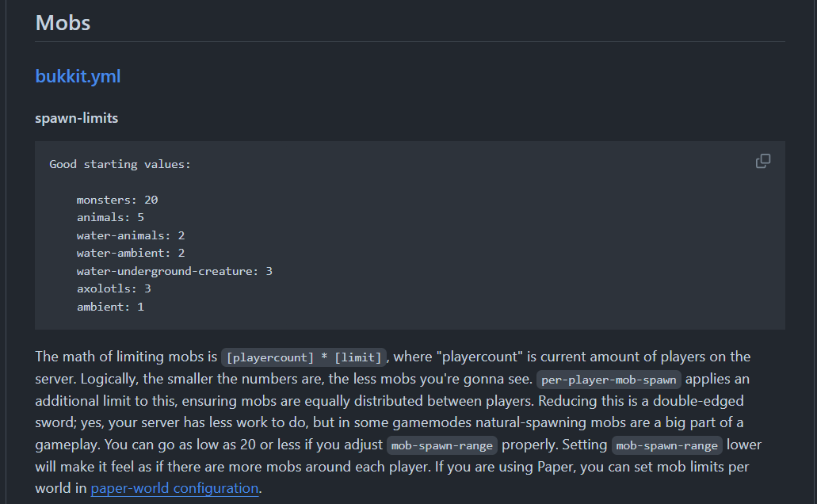Viewport: 817px width, 504px height.
Task: Click the 'water-animals: 2' code line
Action: (131, 235)
